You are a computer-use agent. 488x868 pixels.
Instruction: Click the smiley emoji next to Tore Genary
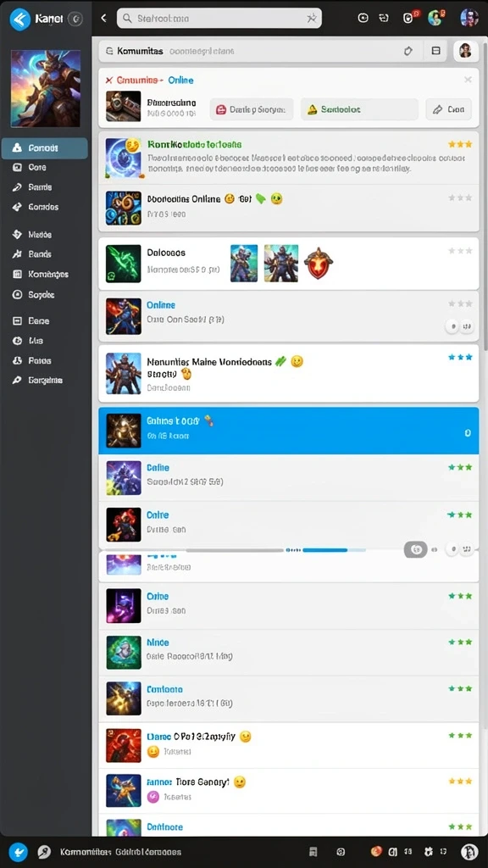click(239, 782)
